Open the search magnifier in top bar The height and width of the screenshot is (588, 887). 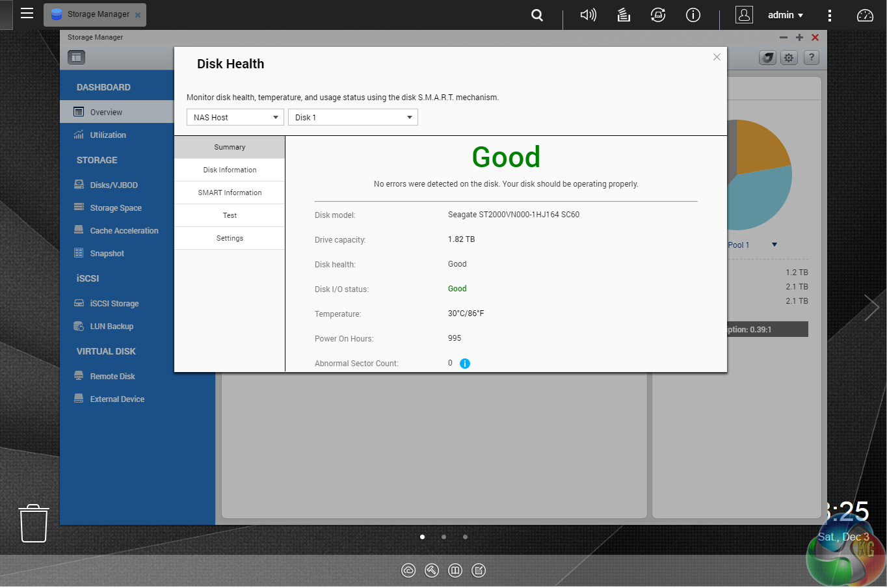tap(537, 15)
